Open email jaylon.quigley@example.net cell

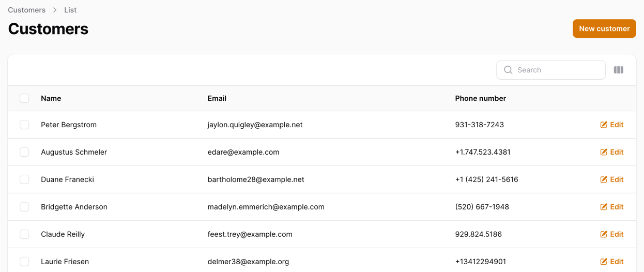255,125
